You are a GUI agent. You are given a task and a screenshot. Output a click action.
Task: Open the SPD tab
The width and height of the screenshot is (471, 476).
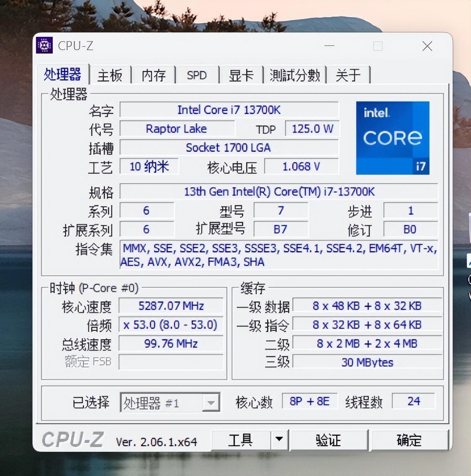coord(197,75)
